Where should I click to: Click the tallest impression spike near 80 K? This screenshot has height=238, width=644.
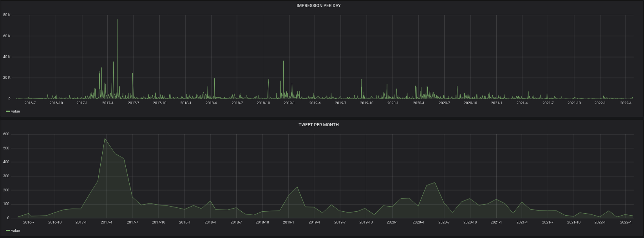pos(118,20)
